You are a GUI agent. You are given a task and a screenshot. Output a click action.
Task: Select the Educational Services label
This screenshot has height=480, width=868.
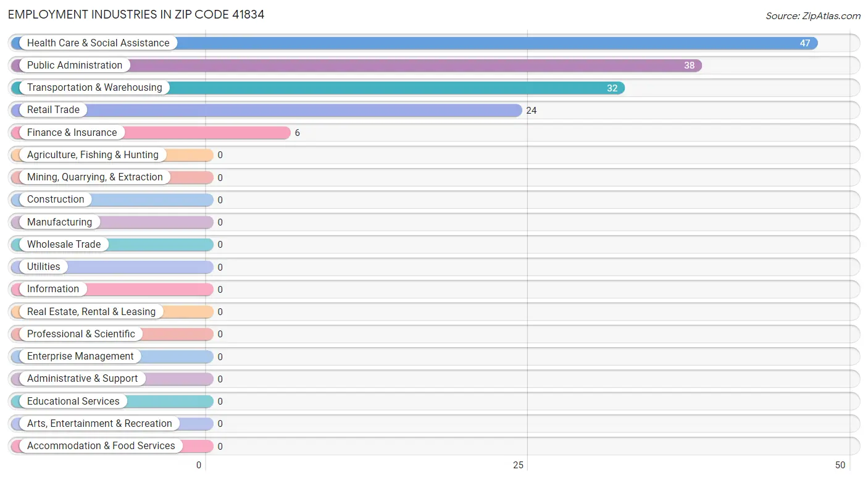(x=73, y=402)
